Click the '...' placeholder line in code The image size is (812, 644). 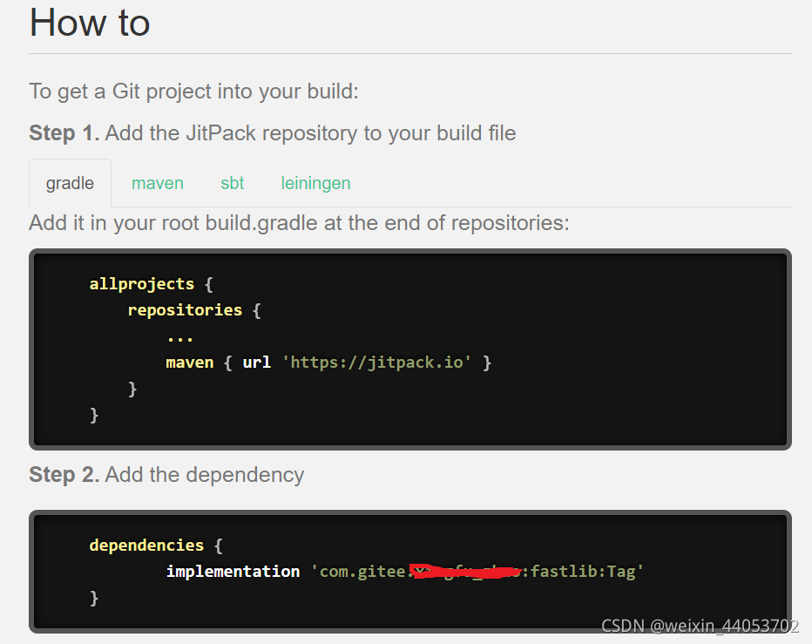coord(179,339)
